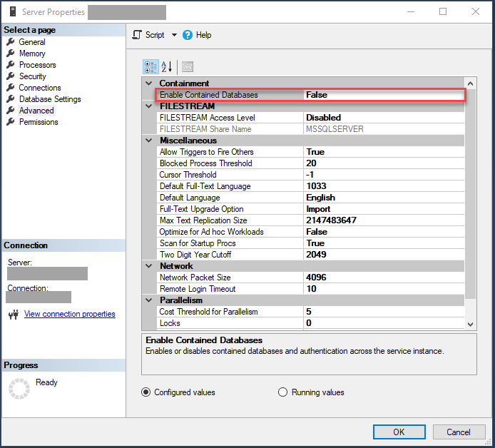
Task: Select Configured values radio button
Action: 146,392
